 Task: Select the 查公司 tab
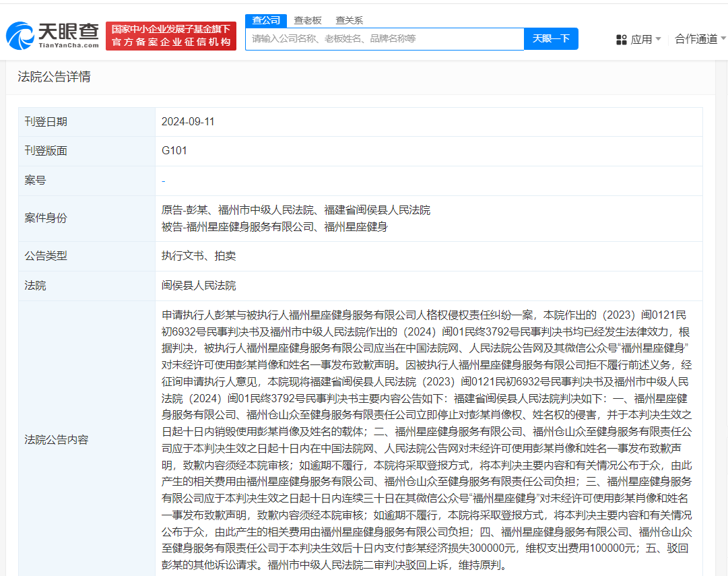[265, 20]
